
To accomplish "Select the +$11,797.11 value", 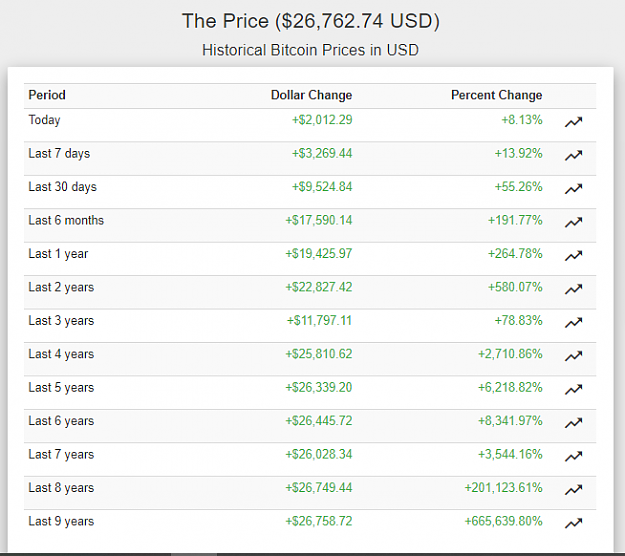I will coord(320,321).
